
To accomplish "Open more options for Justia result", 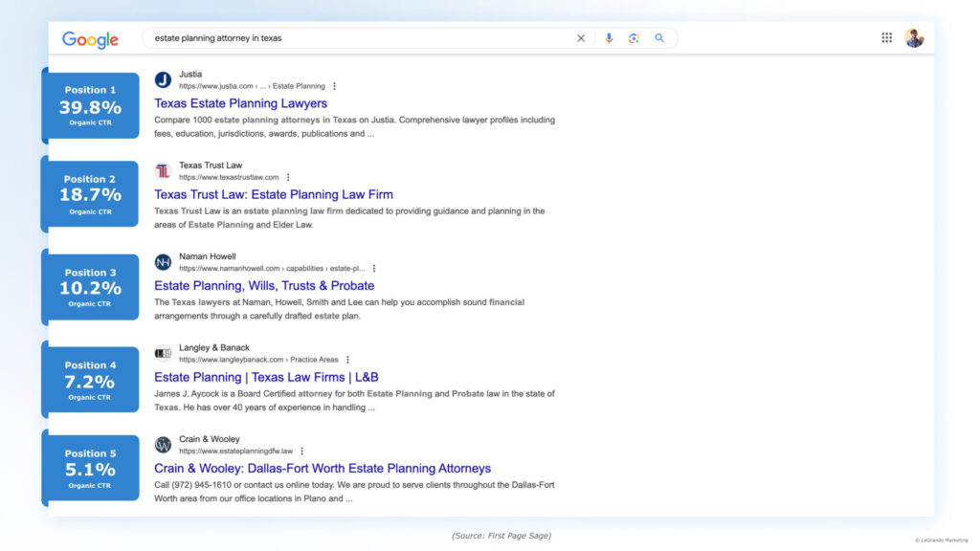I will (334, 86).
